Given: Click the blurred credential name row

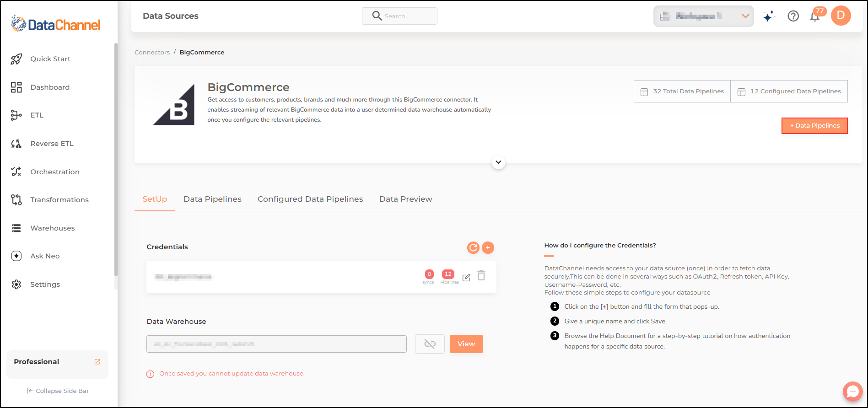Looking at the screenshot, I should click(x=321, y=277).
